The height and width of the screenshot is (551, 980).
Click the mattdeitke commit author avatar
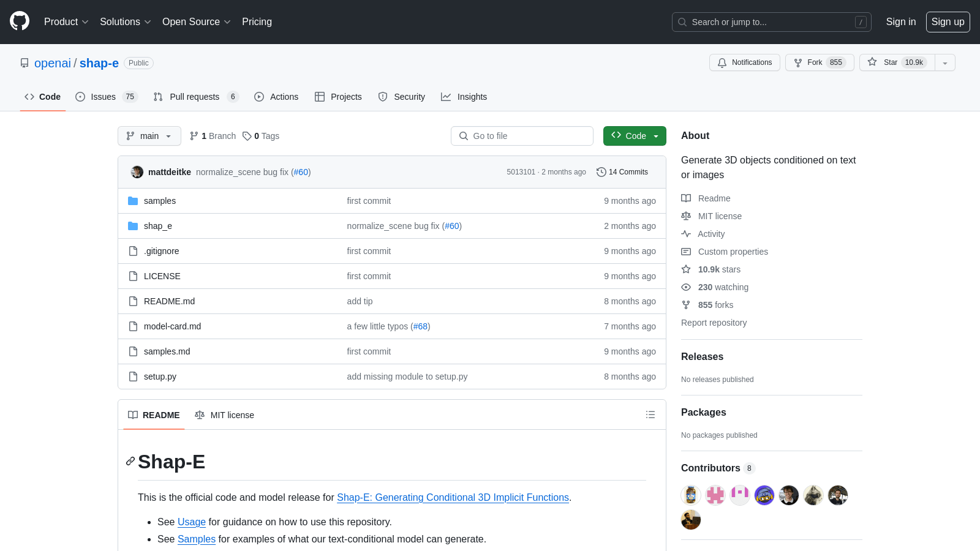click(x=137, y=172)
